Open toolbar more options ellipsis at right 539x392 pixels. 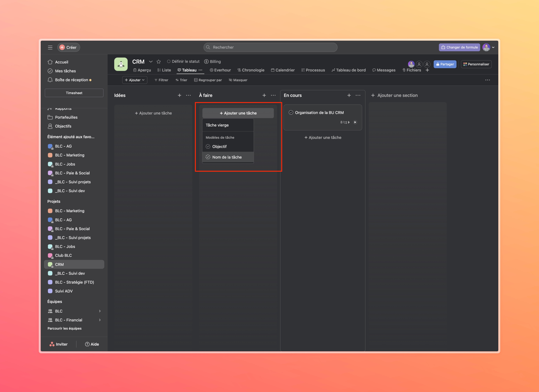coord(487,80)
